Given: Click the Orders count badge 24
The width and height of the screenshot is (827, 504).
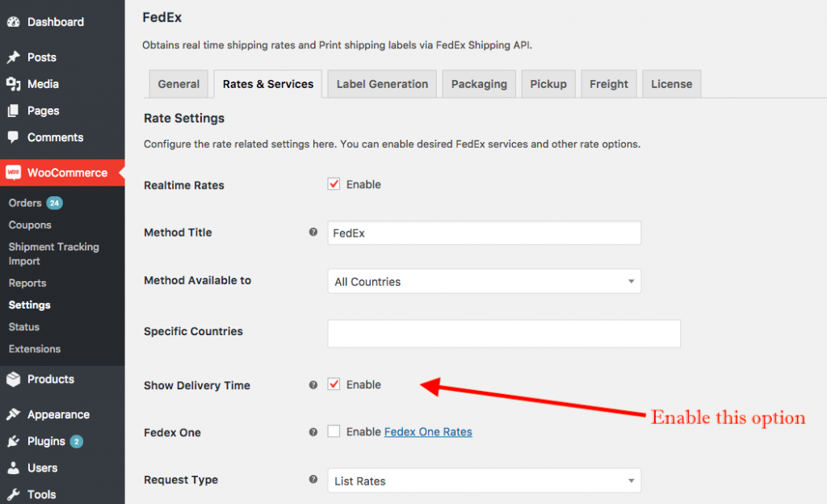Looking at the screenshot, I should 54,203.
